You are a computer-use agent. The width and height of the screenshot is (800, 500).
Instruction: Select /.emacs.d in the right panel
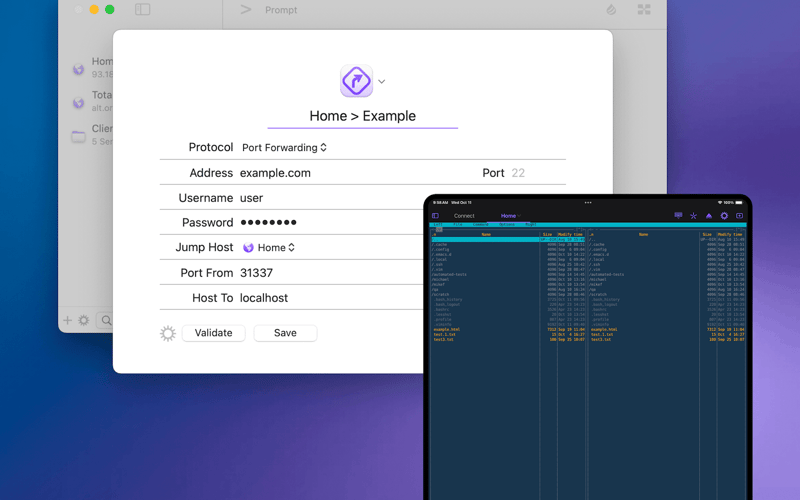click(x=599, y=255)
